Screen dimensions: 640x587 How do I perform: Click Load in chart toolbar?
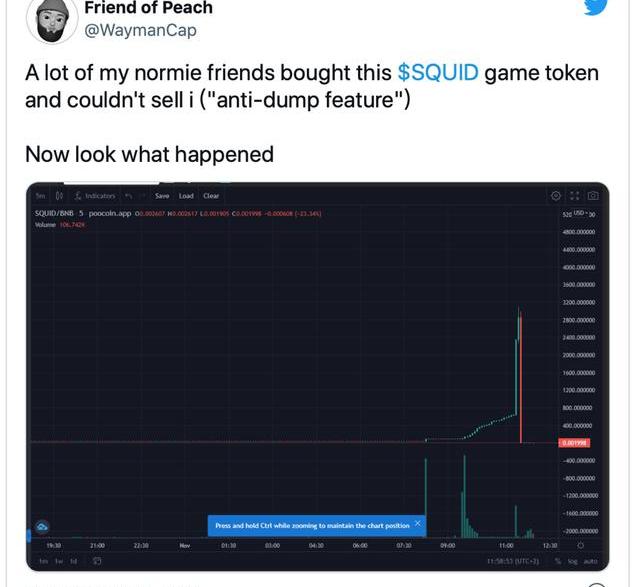pyautogui.click(x=186, y=196)
